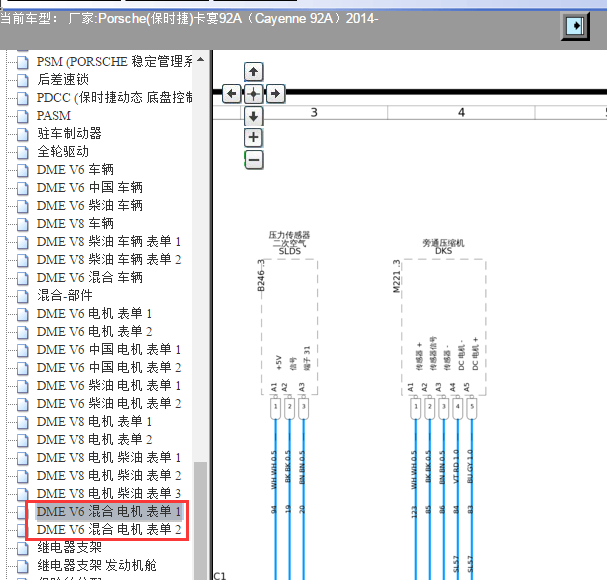Open the 全轮驱动 entry

(x=63, y=151)
